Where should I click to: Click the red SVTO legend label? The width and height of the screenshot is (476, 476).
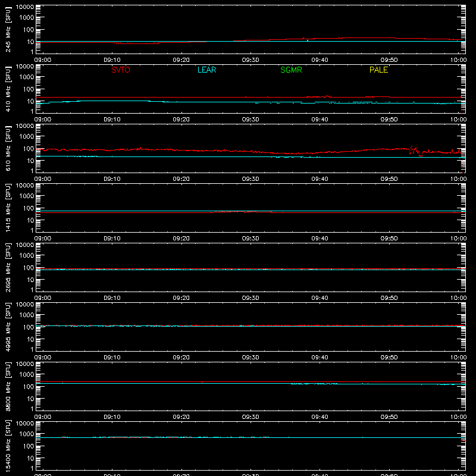point(121,70)
